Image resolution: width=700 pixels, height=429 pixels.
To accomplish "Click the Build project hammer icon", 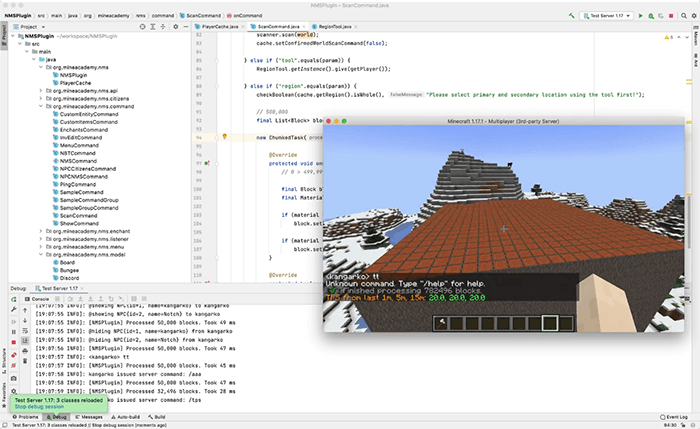I will point(571,16).
